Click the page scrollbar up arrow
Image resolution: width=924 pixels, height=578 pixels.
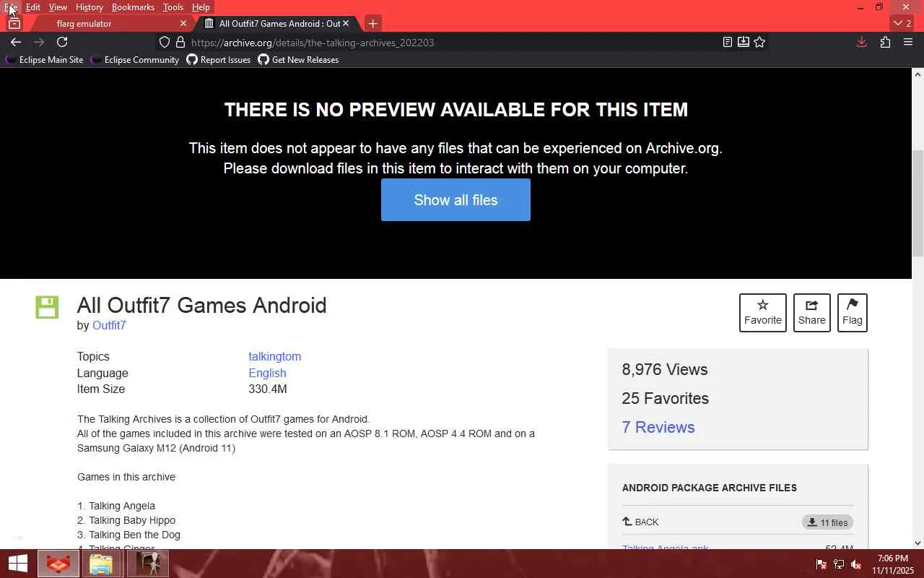(918, 74)
